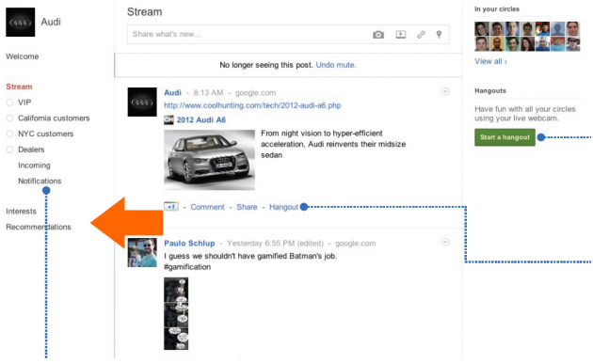Image resolution: width=593 pixels, height=364 pixels.
Task: Open the coolhunting.com 2012-audi-a6 URL
Action: pyautogui.click(x=252, y=105)
